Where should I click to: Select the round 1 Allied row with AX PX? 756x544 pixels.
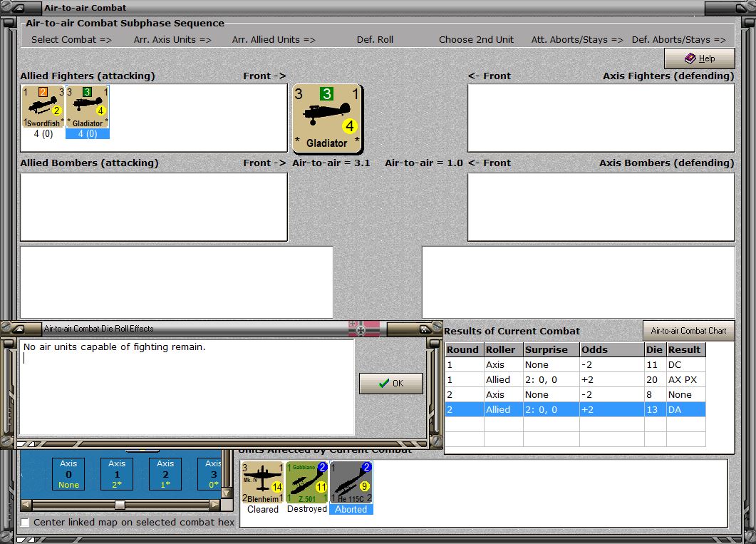coord(575,379)
